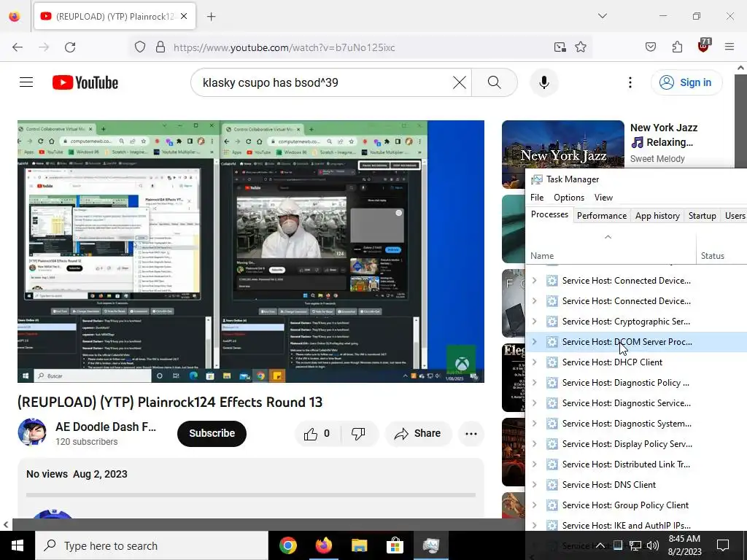Viewport: 747px width, 560px height.
Task: Open Task Manager File menu
Action: (x=537, y=197)
